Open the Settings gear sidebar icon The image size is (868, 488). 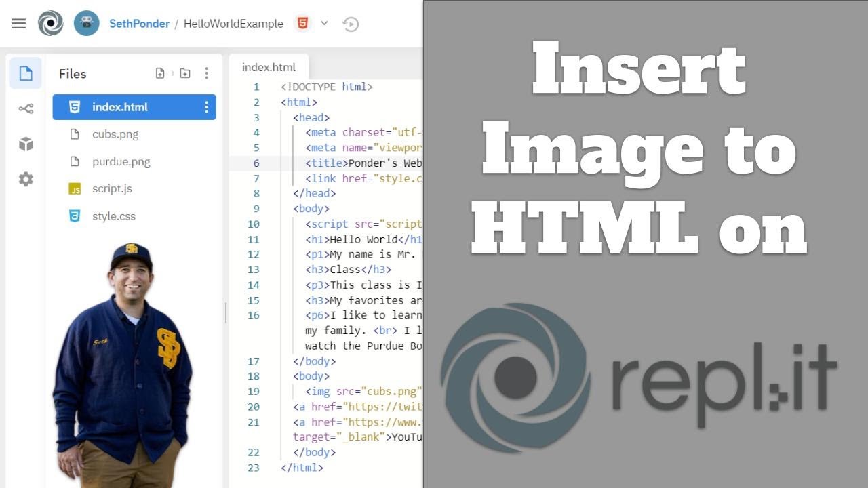pyautogui.click(x=26, y=179)
